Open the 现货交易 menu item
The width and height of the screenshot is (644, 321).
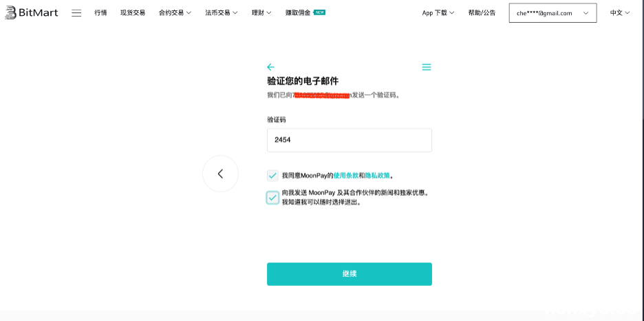[x=133, y=13]
